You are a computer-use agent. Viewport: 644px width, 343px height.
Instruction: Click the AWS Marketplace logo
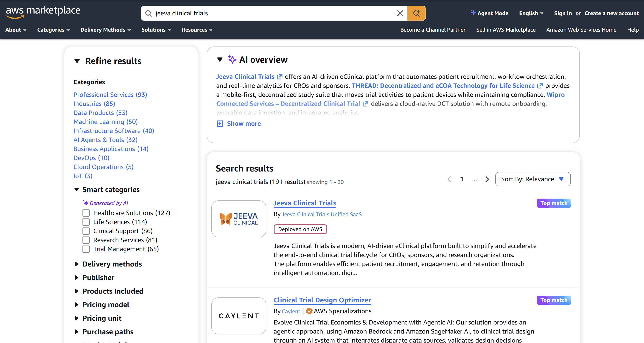click(43, 12)
